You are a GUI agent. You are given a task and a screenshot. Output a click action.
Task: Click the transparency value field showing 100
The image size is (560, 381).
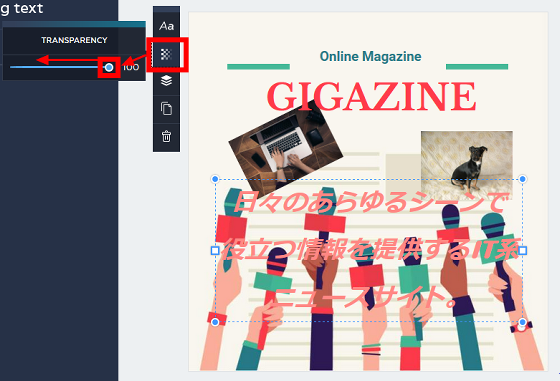coord(131,67)
